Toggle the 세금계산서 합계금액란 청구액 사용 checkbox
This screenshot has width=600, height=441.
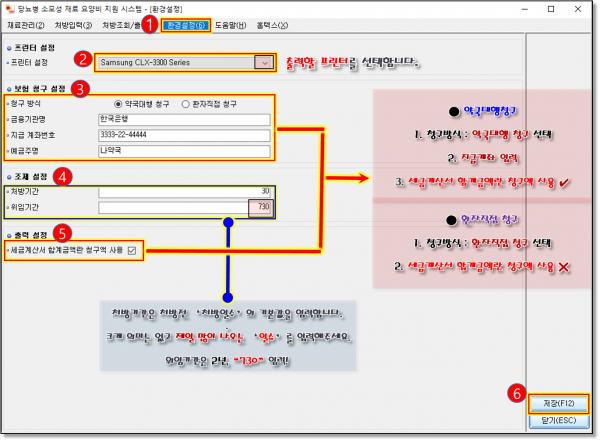click(132, 249)
